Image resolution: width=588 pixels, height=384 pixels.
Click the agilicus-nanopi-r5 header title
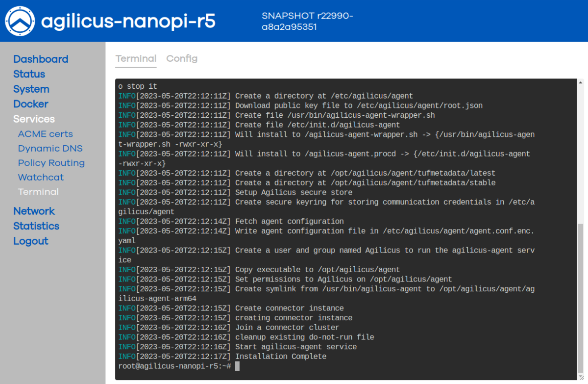click(129, 22)
